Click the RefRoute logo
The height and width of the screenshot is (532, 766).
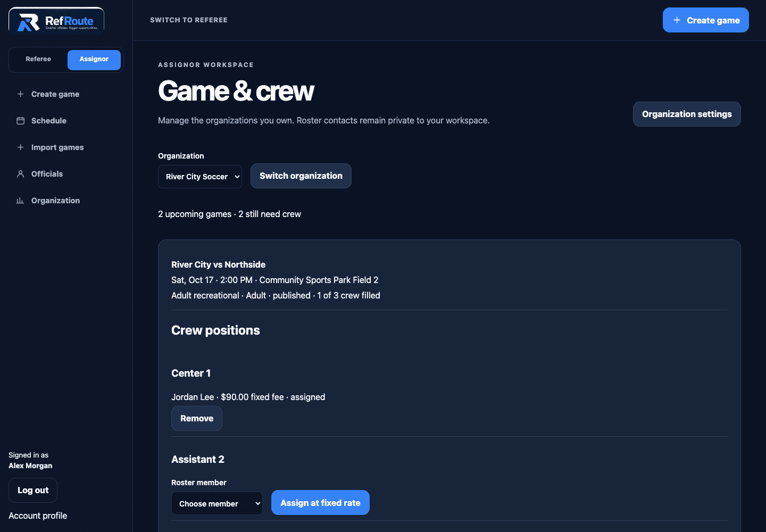[x=56, y=22]
